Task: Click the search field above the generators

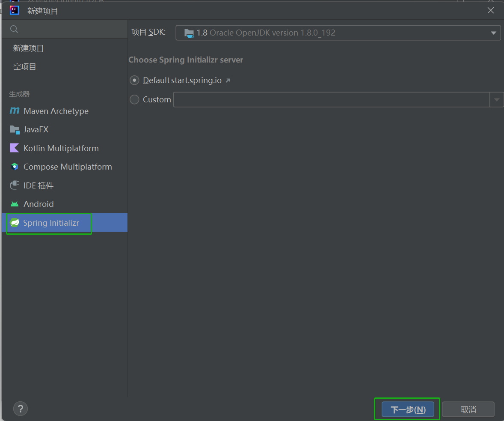Action: pyautogui.click(x=64, y=29)
